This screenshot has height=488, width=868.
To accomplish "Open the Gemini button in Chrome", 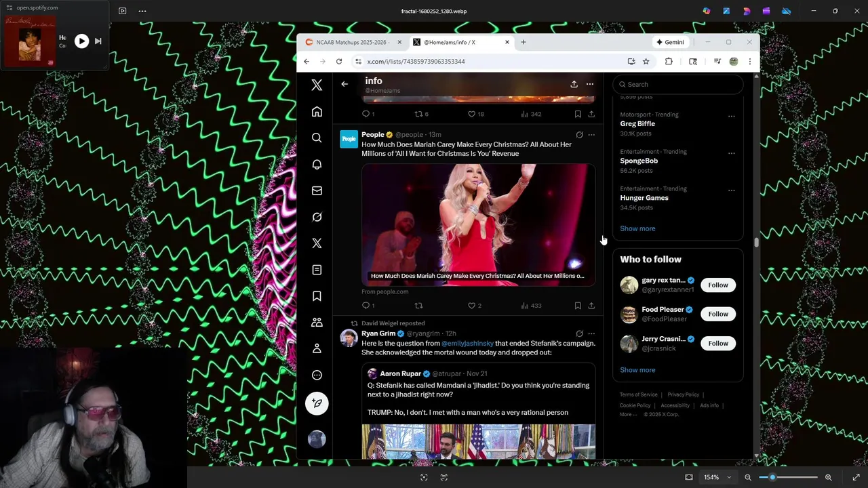I will pos(670,42).
